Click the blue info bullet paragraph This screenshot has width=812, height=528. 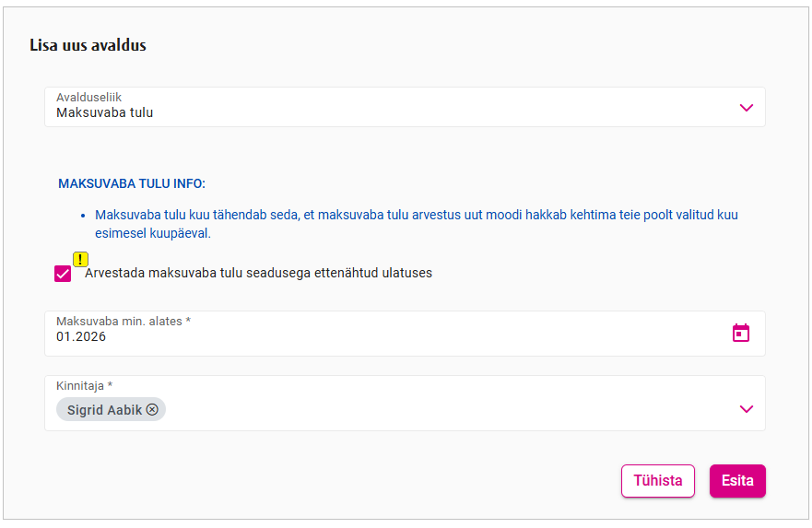[417, 224]
